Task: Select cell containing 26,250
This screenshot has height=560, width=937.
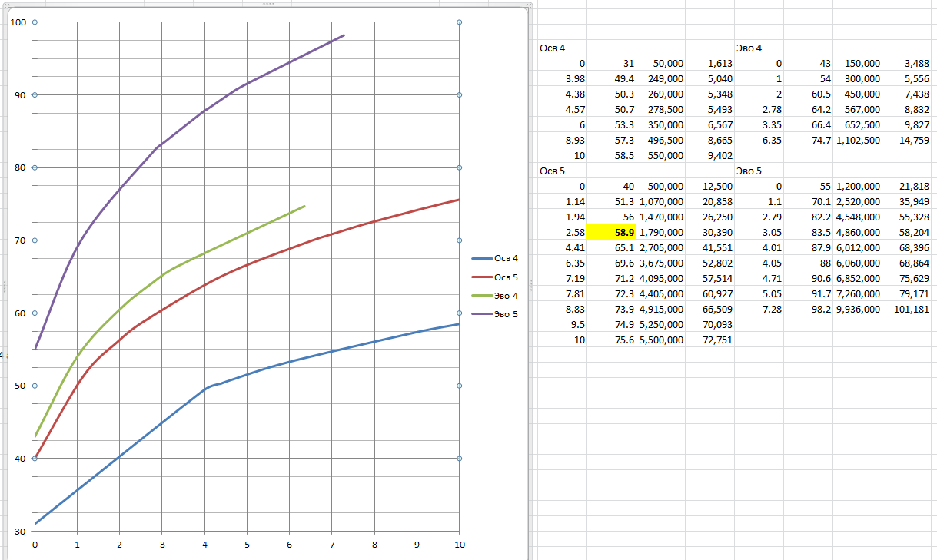Action: 709,217
